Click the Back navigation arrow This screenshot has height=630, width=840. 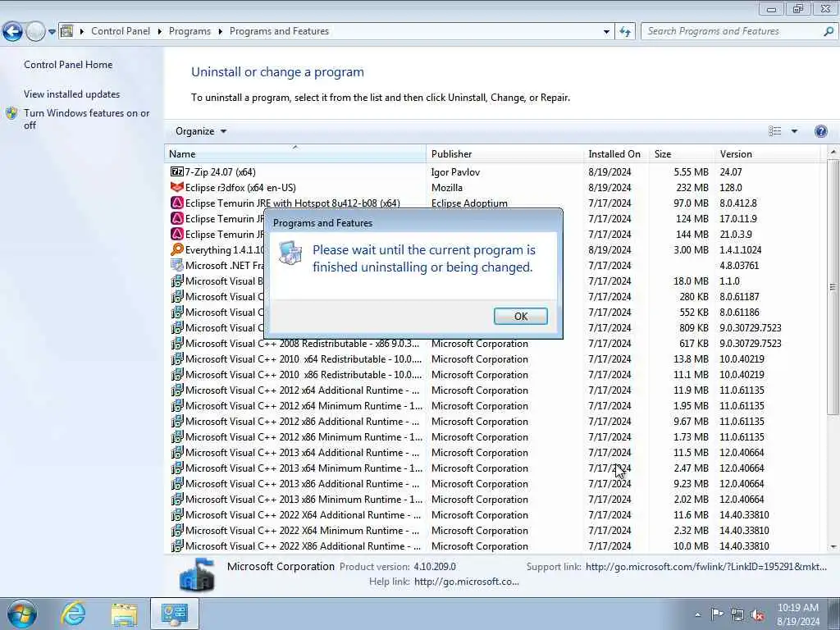13,32
